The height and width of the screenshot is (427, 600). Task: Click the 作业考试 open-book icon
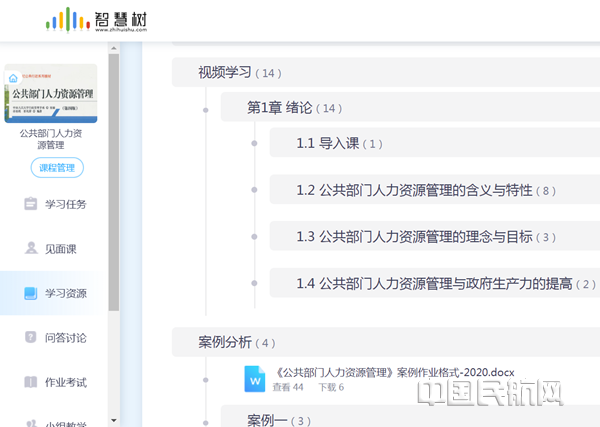coord(31,382)
